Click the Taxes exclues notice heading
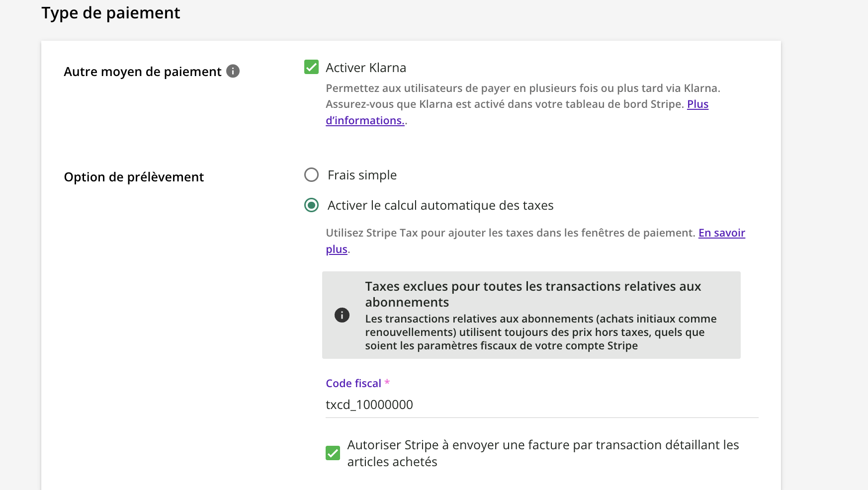Viewport: 868px width, 490px height. tap(533, 294)
